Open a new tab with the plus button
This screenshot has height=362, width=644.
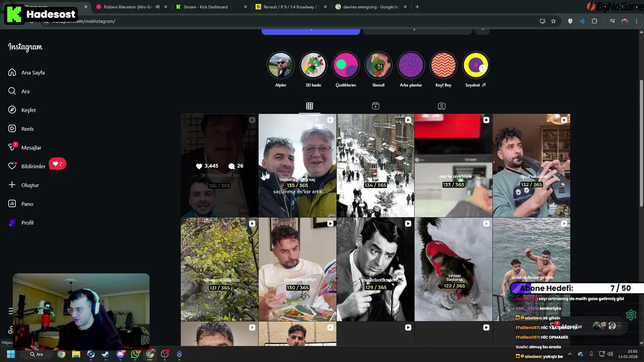(417, 7)
